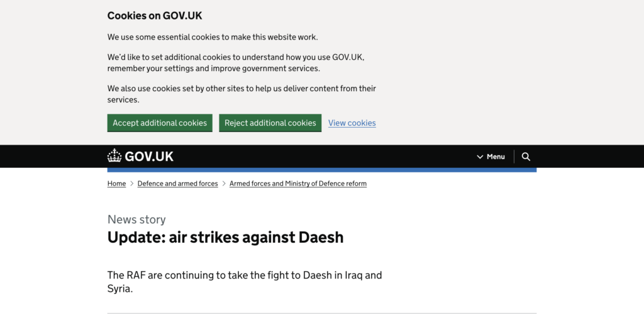Open search with the magnifying glass icon
644x327 pixels.
526,157
